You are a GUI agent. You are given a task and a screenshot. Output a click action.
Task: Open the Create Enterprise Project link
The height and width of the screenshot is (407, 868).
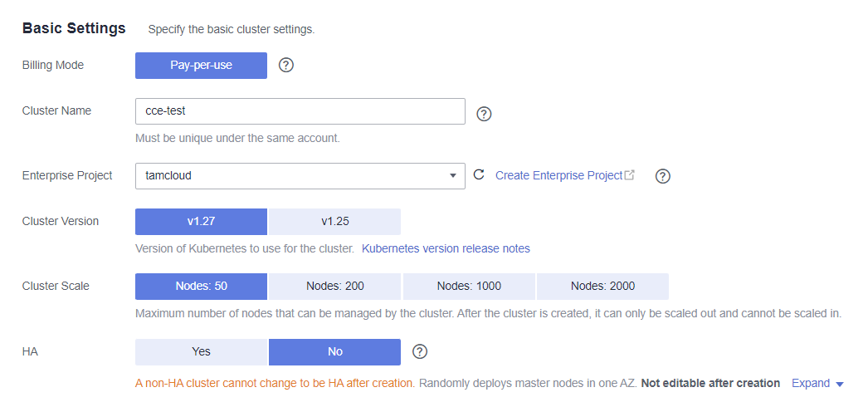pyautogui.click(x=564, y=175)
